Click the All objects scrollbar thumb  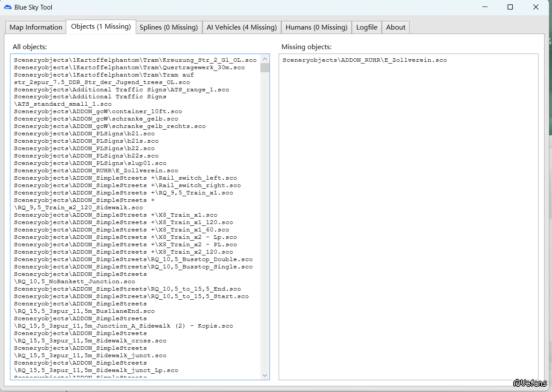click(265, 67)
